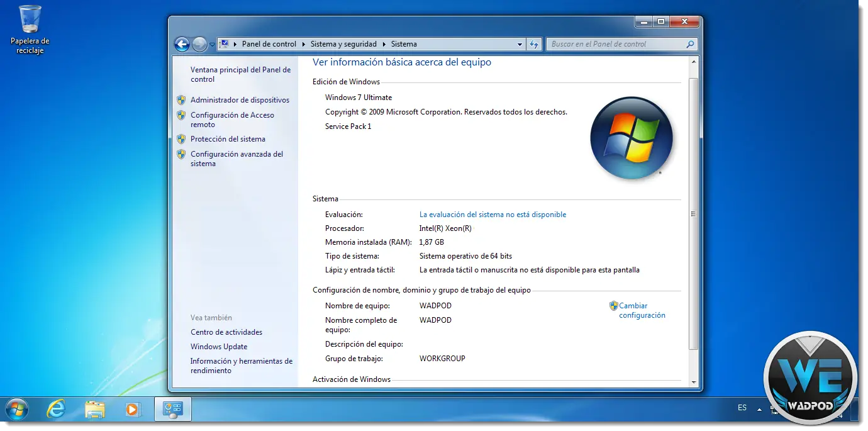Click the scrollbar up arrow
The image size is (868, 431).
(694, 62)
